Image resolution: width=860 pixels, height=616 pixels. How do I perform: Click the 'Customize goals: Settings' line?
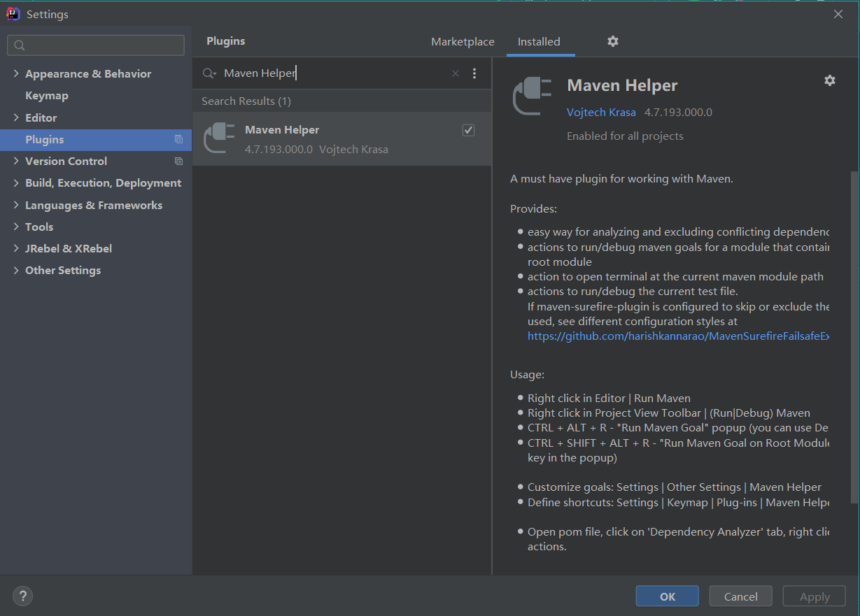pyautogui.click(x=675, y=487)
